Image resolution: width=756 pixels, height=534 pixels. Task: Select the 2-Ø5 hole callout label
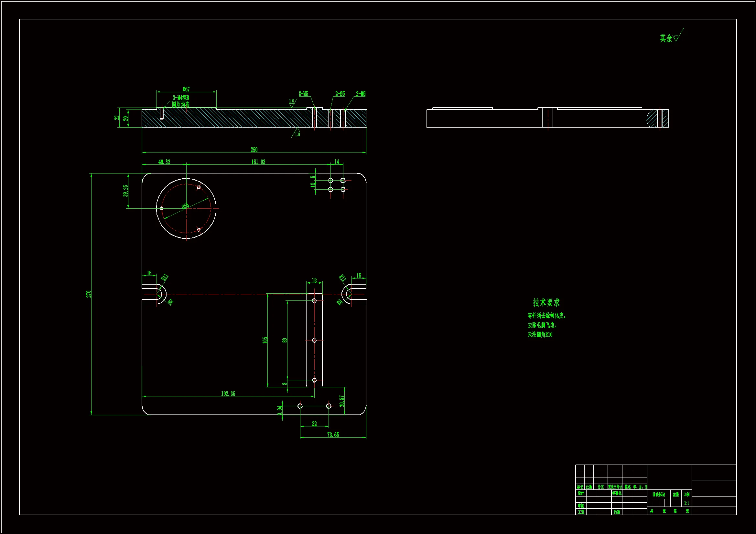coord(340,94)
